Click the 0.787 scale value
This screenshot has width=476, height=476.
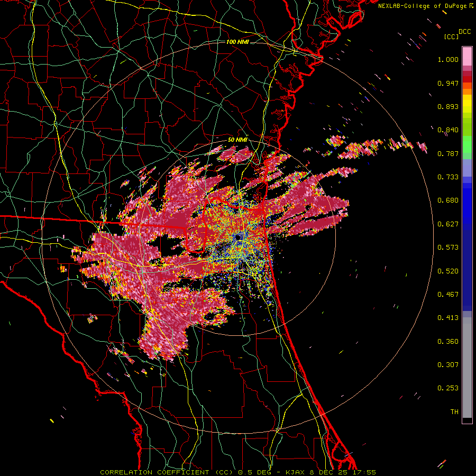point(448,153)
